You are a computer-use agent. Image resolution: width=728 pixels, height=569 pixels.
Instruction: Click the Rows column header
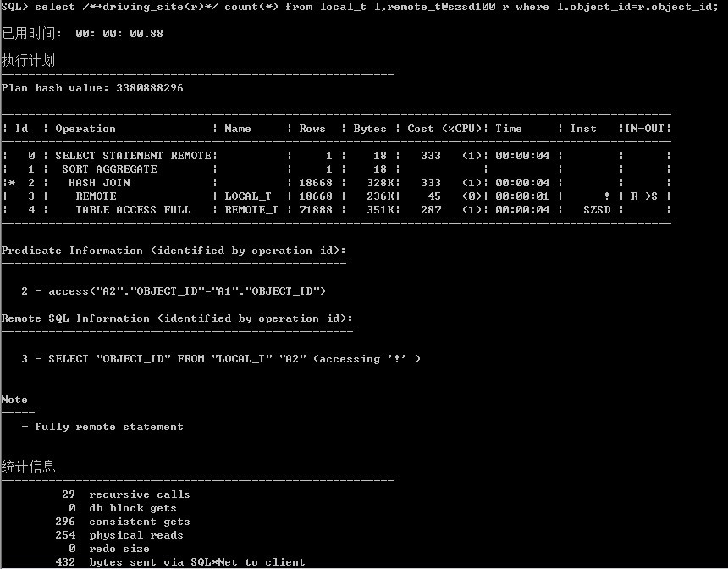[312, 129]
